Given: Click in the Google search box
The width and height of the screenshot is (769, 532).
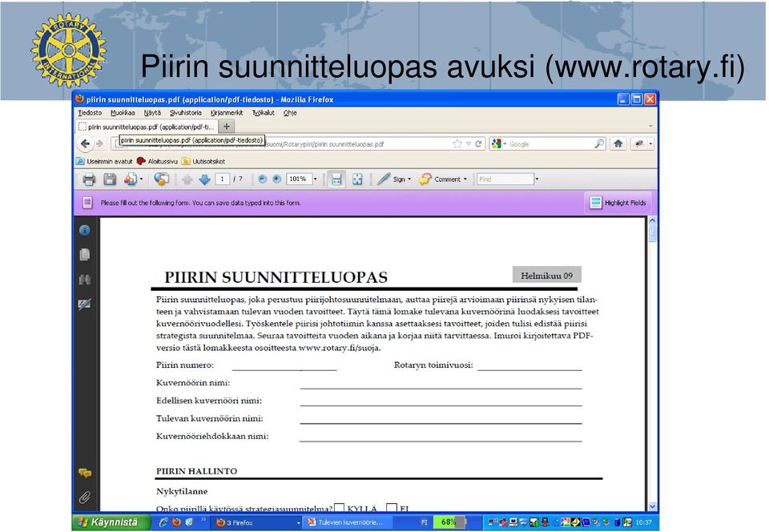Looking at the screenshot, I should [x=551, y=144].
